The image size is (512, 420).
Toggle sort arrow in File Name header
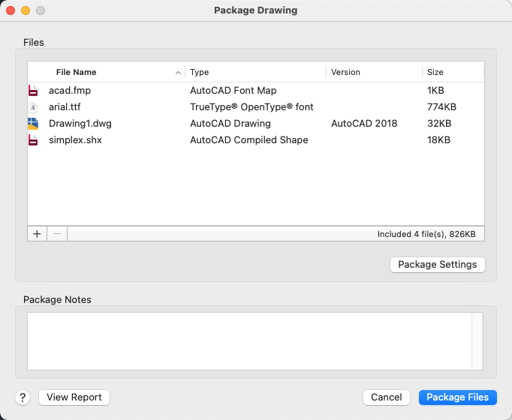tap(178, 73)
